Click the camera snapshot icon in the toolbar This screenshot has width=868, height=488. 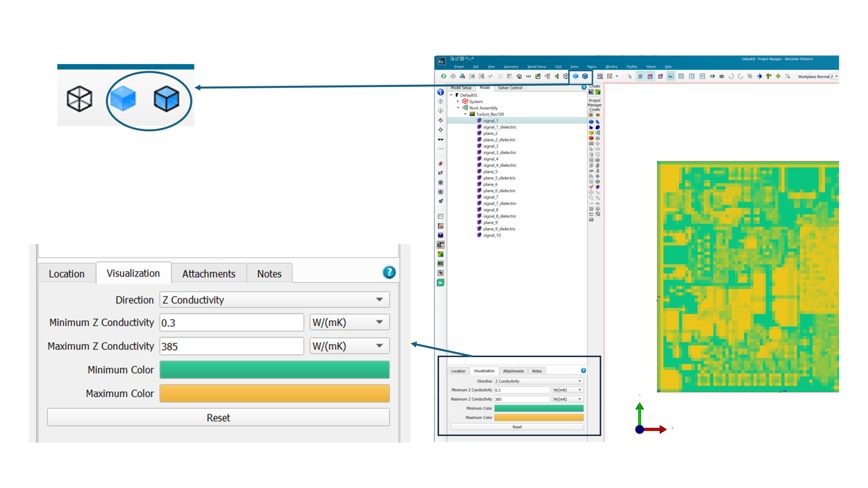tap(721, 77)
